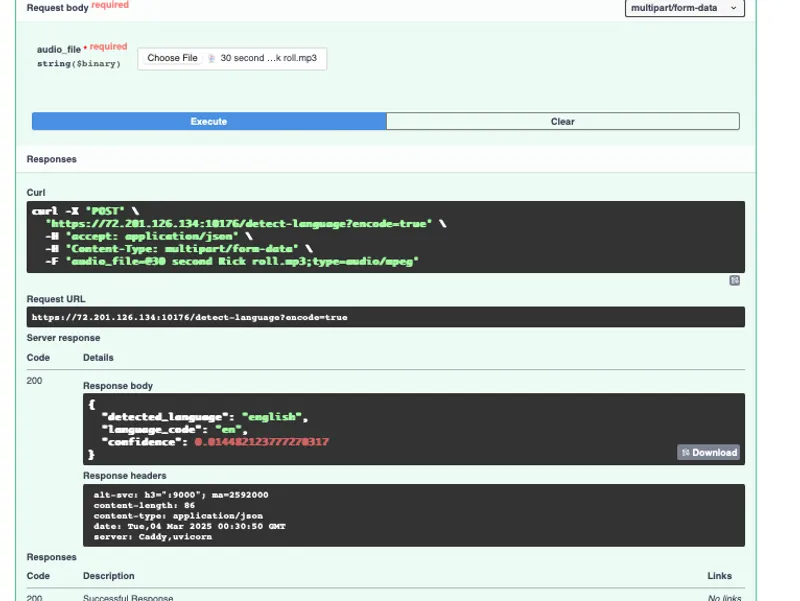Copy the curl command with clipboard icon
800x601 pixels.
coord(734,280)
